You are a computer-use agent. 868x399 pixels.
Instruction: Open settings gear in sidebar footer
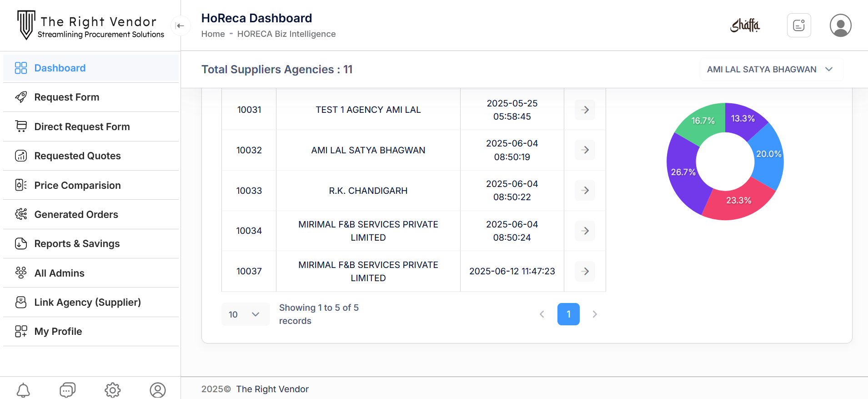(x=112, y=390)
